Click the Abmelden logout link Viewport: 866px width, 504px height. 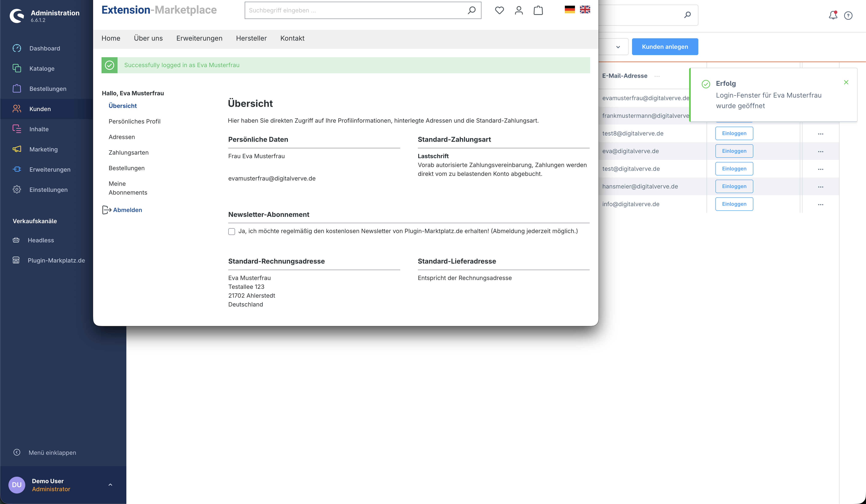pyautogui.click(x=127, y=210)
